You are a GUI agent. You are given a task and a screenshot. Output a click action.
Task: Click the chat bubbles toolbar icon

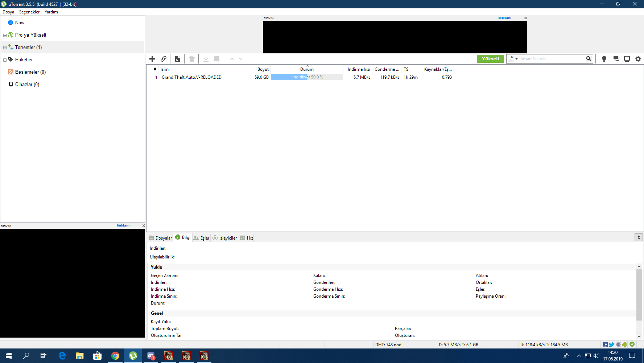coord(616,59)
